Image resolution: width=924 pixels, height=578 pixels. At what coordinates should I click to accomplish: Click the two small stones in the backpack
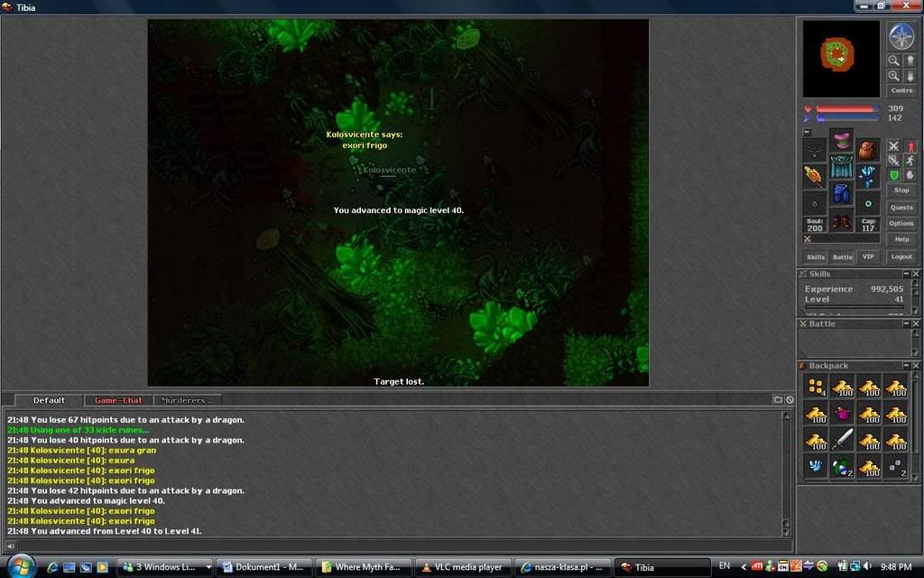(x=896, y=467)
